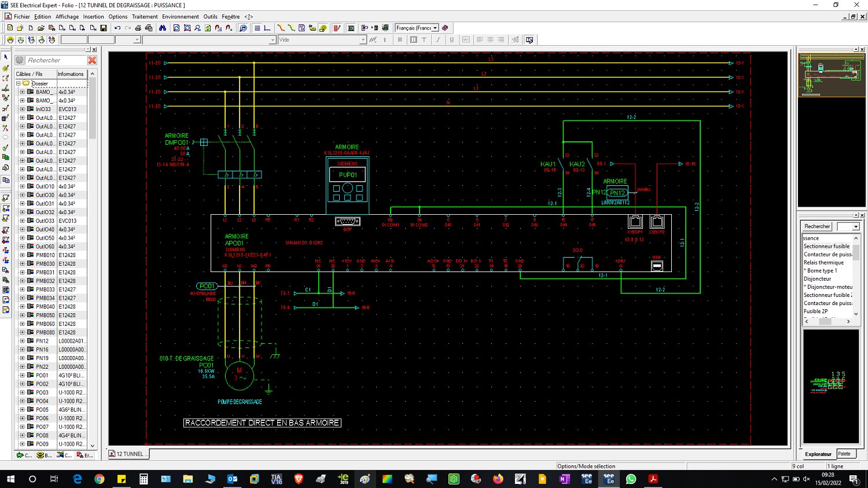This screenshot has height=488, width=868.
Task: Open the Edition menu
Action: (43, 17)
